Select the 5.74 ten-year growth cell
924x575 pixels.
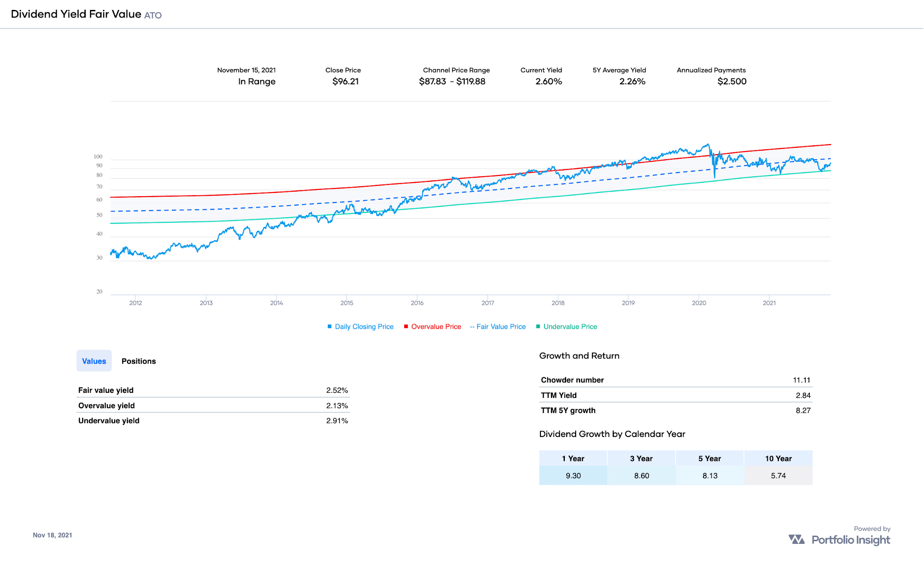(778, 475)
